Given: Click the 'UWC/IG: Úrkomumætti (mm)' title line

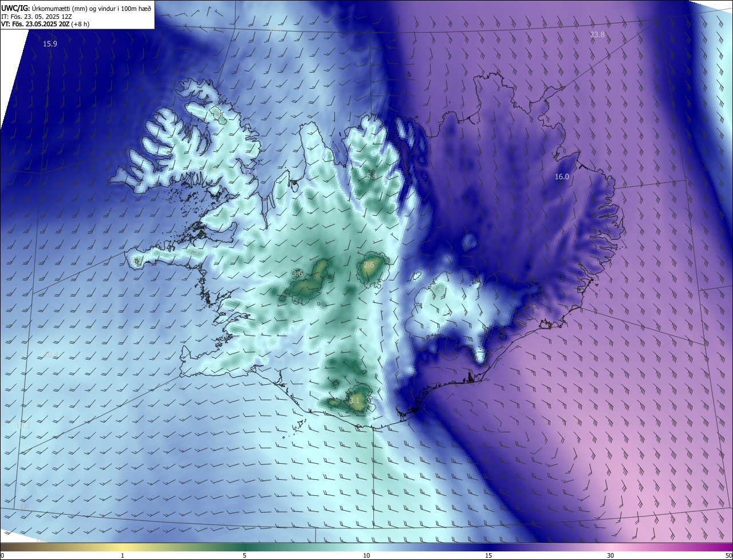Looking at the screenshot, I should pyautogui.click(x=76, y=7).
